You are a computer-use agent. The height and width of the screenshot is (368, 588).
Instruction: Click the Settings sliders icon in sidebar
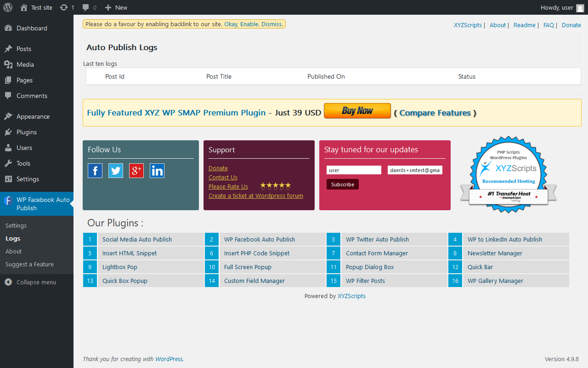[x=8, y=179]
